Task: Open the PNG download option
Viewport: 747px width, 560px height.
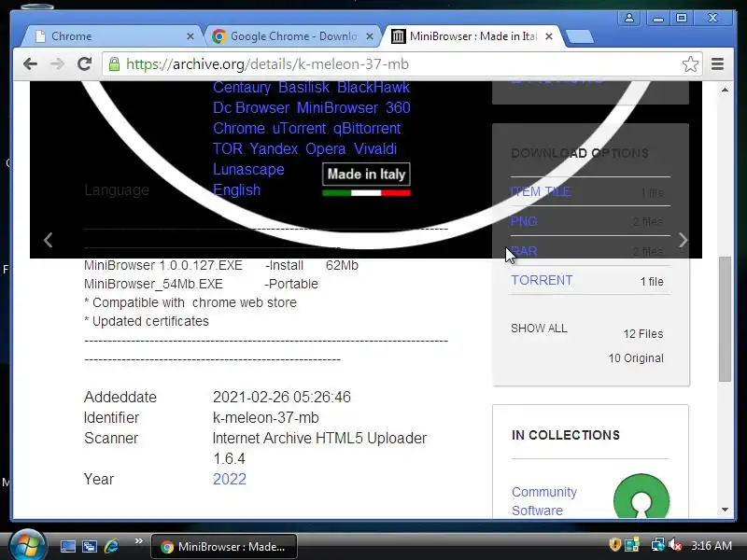Action: pyautogui.click(x=524, y=221)
